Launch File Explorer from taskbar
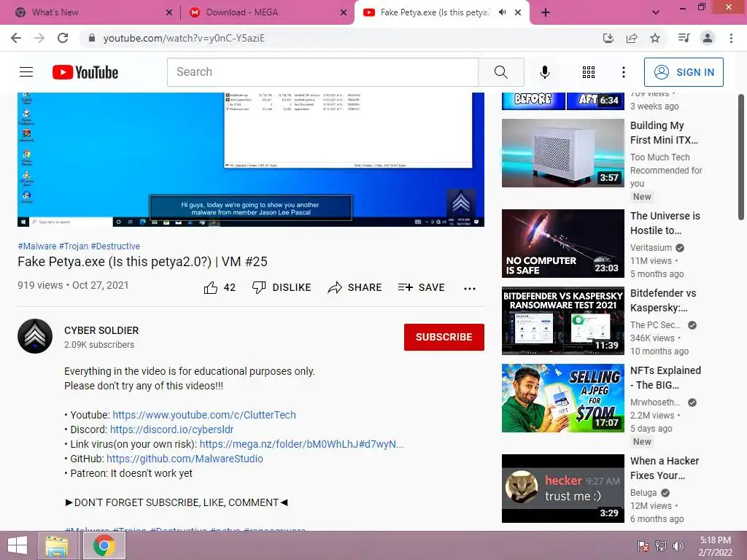The height and width of the screenshot is (560, 747). point(57,545)
